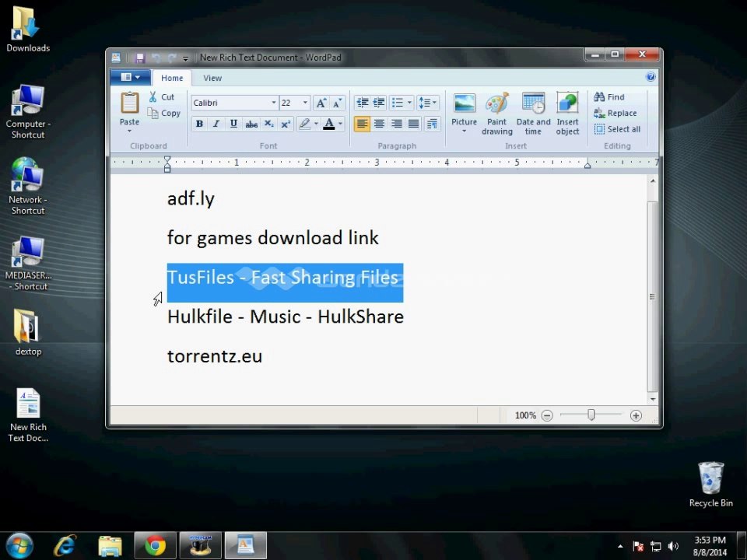Image resolution: width=747 pixels, height=560 pixels.
Task: Click the Redo icon in title bar
Action: tap(171, 58)
